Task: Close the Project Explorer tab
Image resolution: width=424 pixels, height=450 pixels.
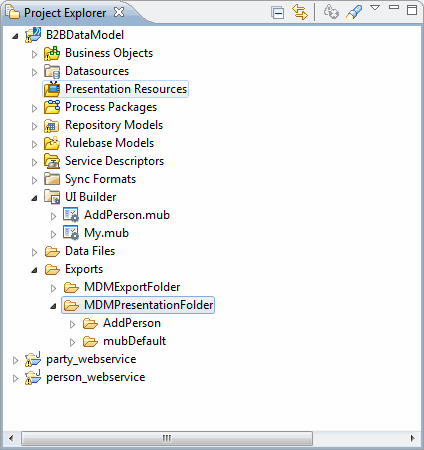Action: click(119, 12)
